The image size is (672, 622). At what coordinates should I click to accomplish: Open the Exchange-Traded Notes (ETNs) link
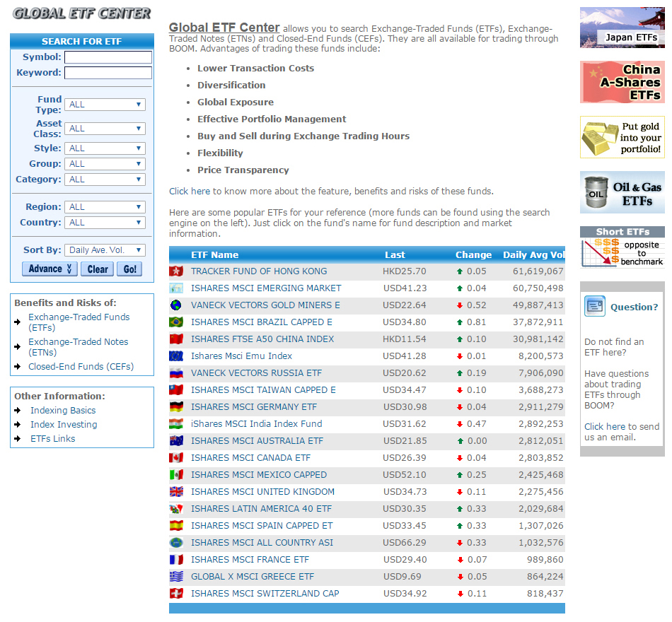pos(78,348)
